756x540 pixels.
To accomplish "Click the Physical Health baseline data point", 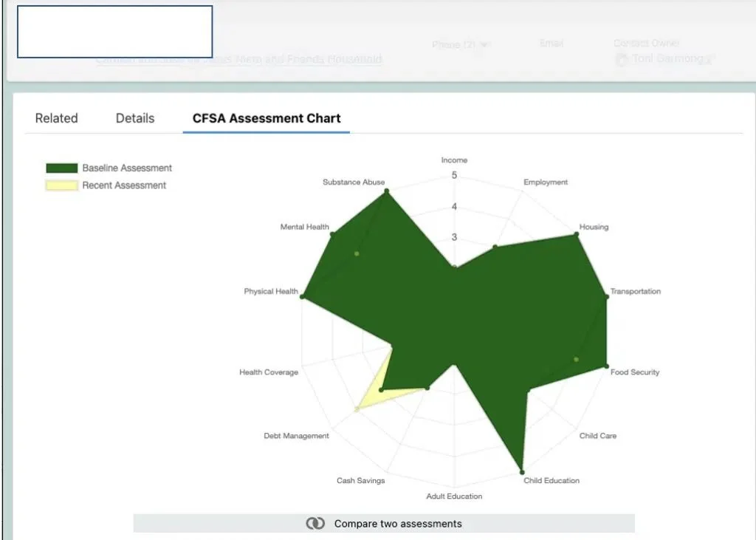I will pos(302,296).
